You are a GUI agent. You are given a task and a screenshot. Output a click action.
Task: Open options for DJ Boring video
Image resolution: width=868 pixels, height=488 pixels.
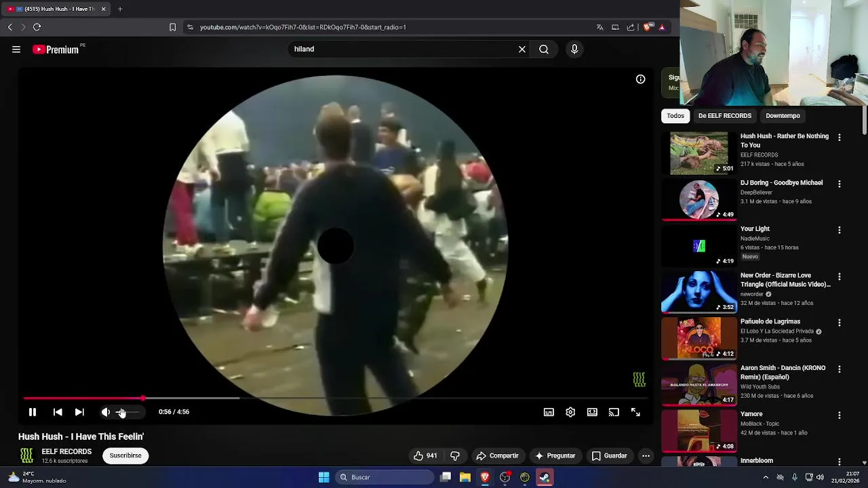tap(840, 184)
